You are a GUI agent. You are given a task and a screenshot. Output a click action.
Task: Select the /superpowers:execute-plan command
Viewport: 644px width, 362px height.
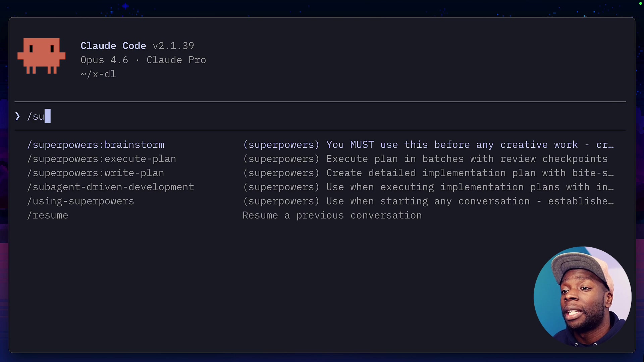pos(102,159)
